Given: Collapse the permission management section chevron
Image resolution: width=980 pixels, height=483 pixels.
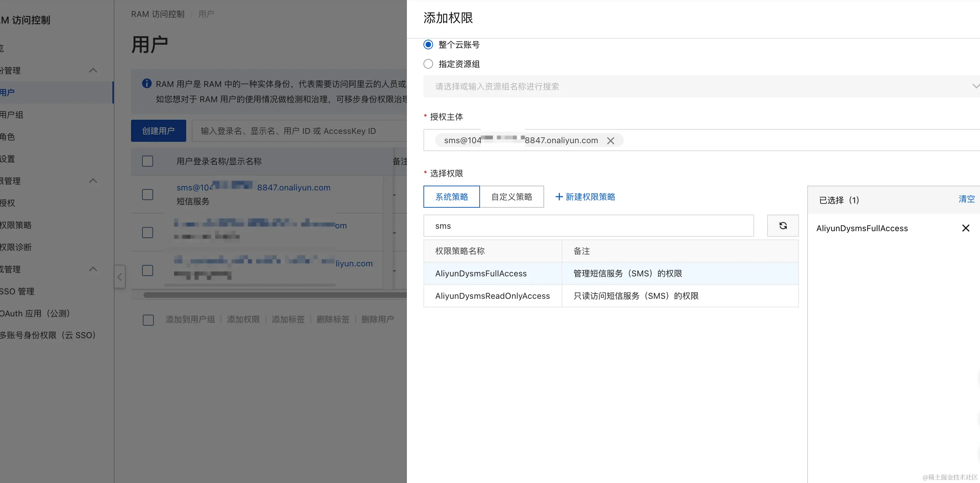Looking at the screenshot, I should pos(93,181).
